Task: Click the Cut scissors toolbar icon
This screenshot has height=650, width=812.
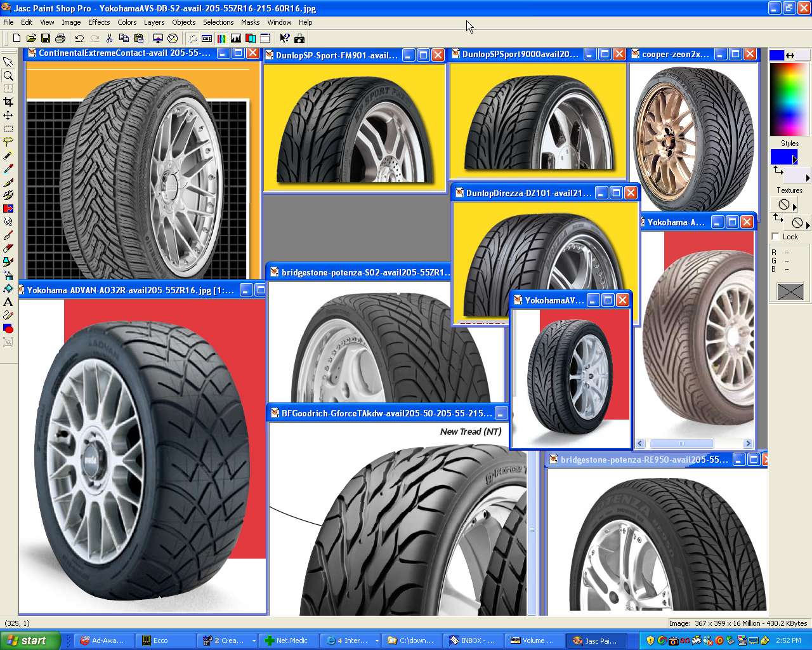Action: 109,38
